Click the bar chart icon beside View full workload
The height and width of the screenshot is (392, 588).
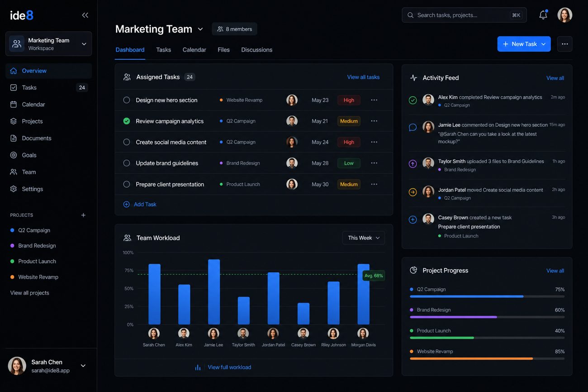[x=198, y=367]
